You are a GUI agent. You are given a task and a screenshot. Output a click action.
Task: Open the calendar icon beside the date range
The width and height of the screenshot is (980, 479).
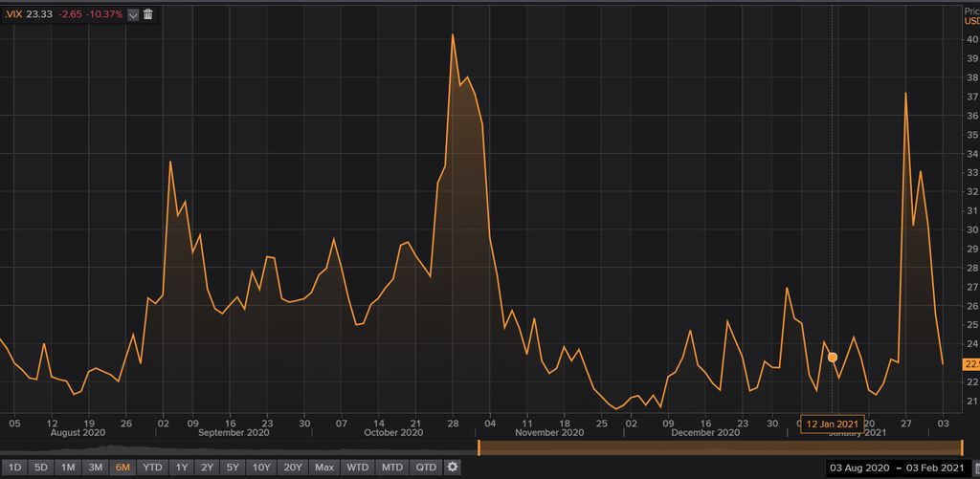[976, 468]
